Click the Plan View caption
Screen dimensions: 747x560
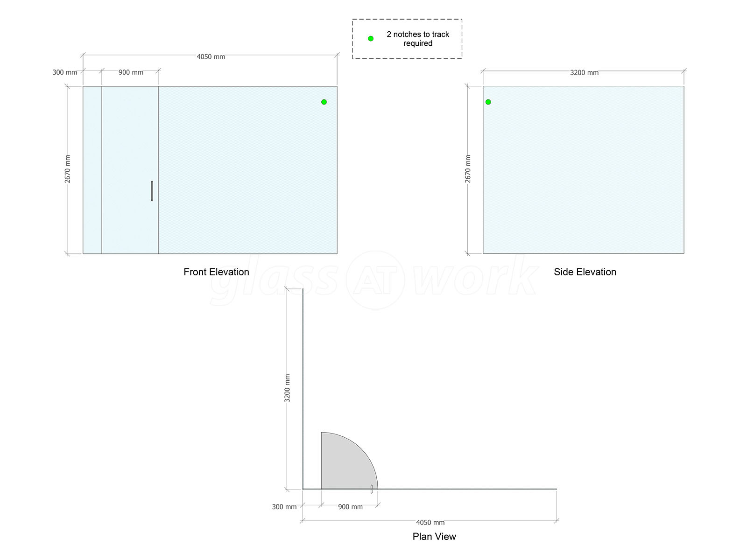click(x=434, y=537)
